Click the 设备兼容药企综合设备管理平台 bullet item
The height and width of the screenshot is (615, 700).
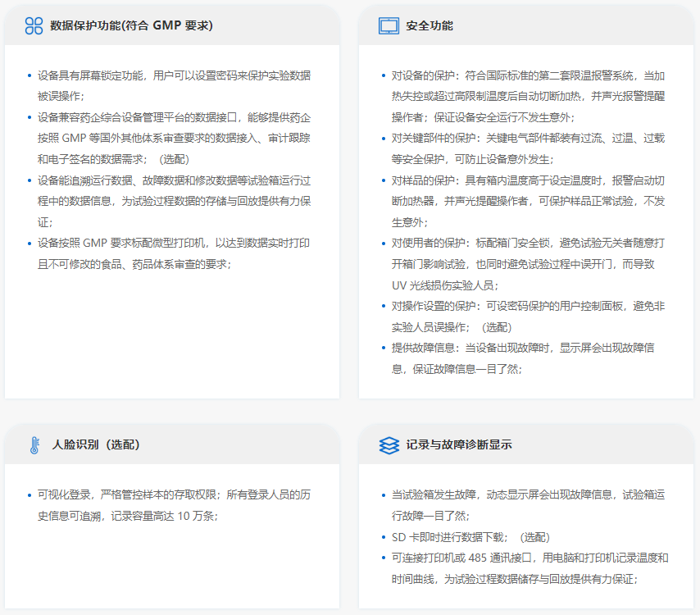tap(174, 138)
